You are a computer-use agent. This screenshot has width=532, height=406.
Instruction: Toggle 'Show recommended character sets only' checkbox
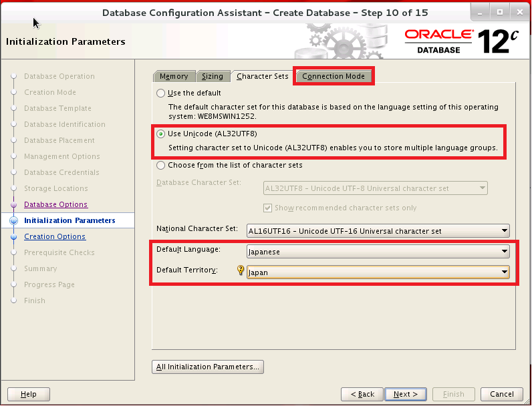(x=268, y=208)
